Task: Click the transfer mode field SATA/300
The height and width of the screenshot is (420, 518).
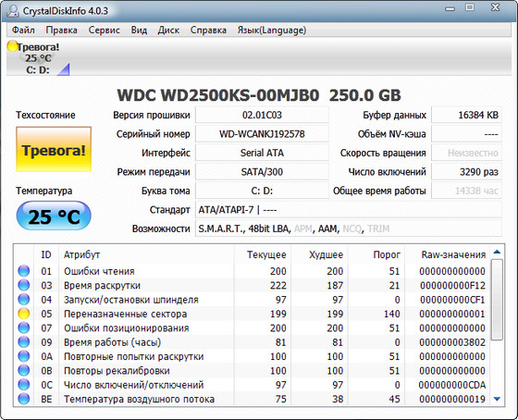Action: pyautogui.click(x=262, y=172)
